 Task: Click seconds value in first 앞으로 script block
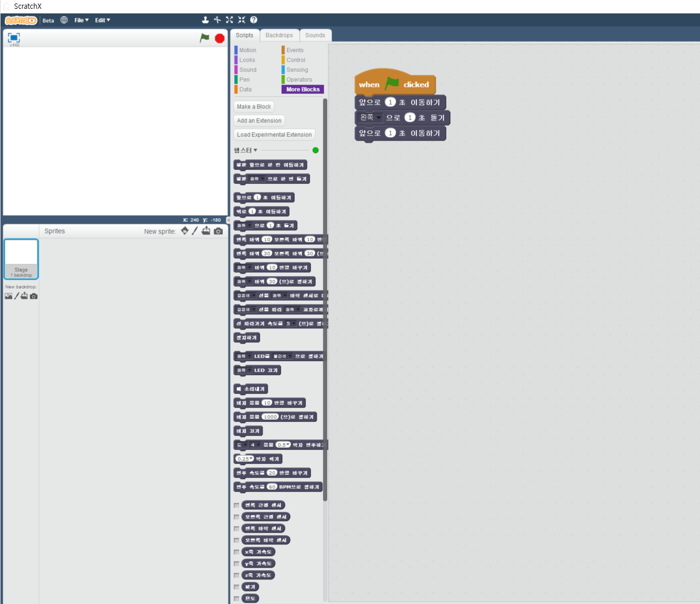click(391, 102)
